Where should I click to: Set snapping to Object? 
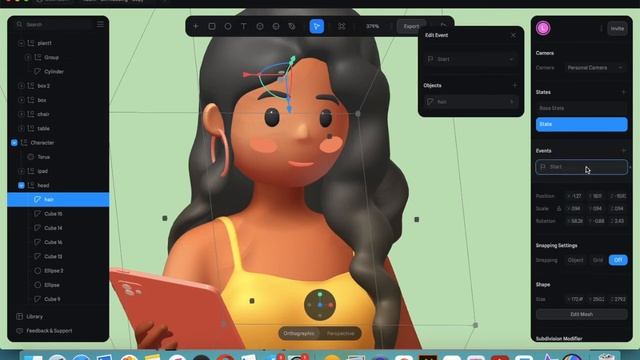pos(576,260)
